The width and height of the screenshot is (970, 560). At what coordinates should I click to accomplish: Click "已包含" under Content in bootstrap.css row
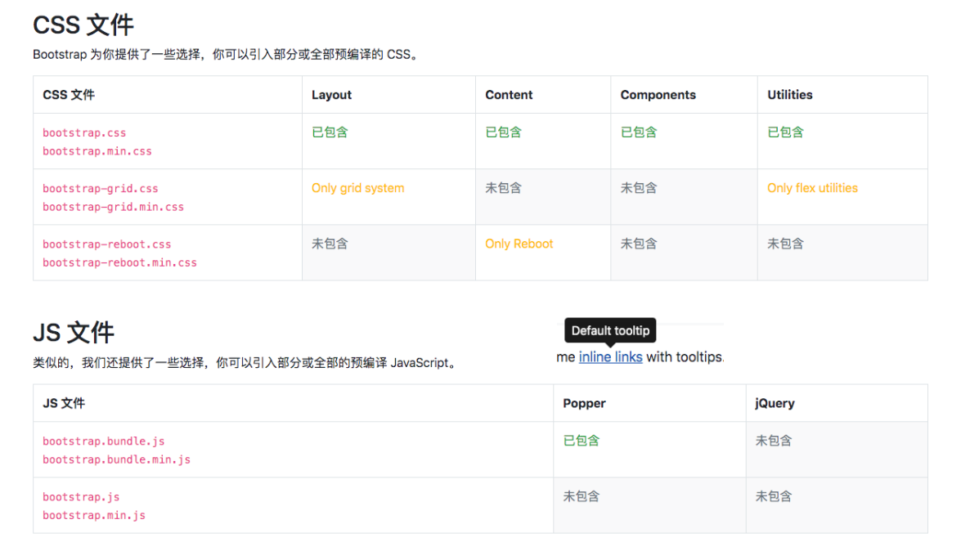[504, 132]
